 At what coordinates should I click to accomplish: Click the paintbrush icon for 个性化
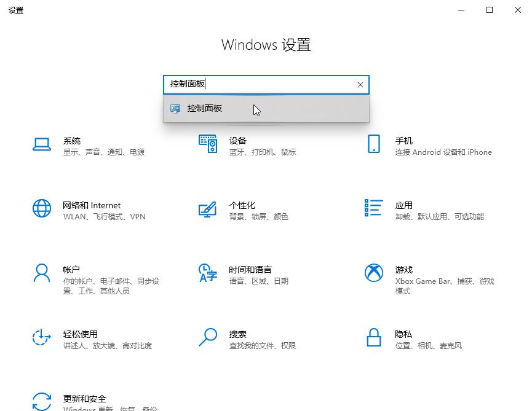click(x=208, y=209)
